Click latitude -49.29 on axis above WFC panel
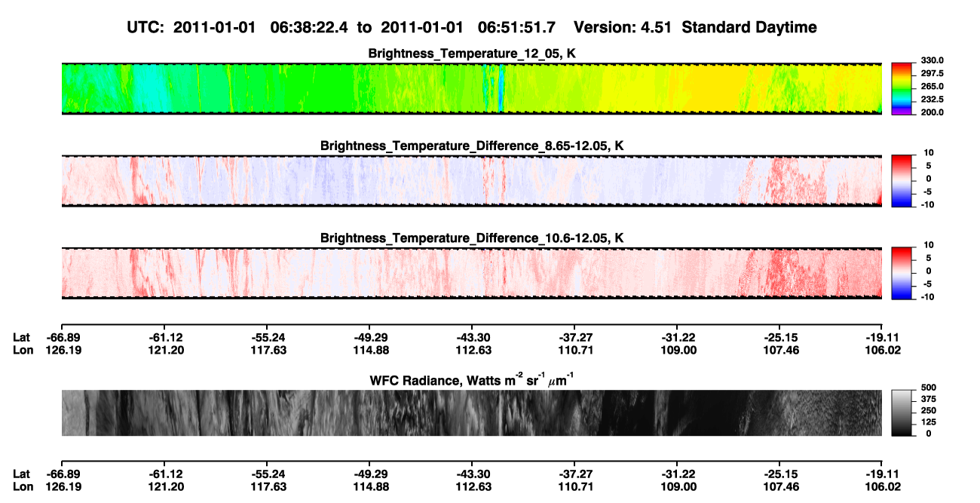This screenshot has width=980, height=503. click(369, 337)
